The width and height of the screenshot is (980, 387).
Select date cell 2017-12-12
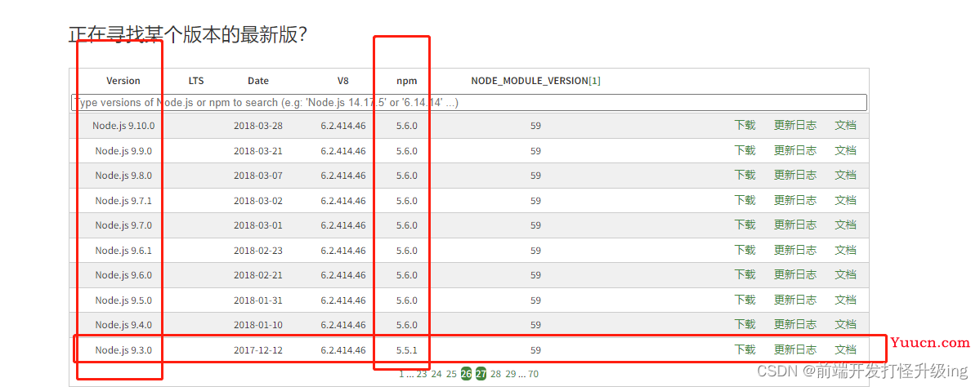tap(258, 350)
